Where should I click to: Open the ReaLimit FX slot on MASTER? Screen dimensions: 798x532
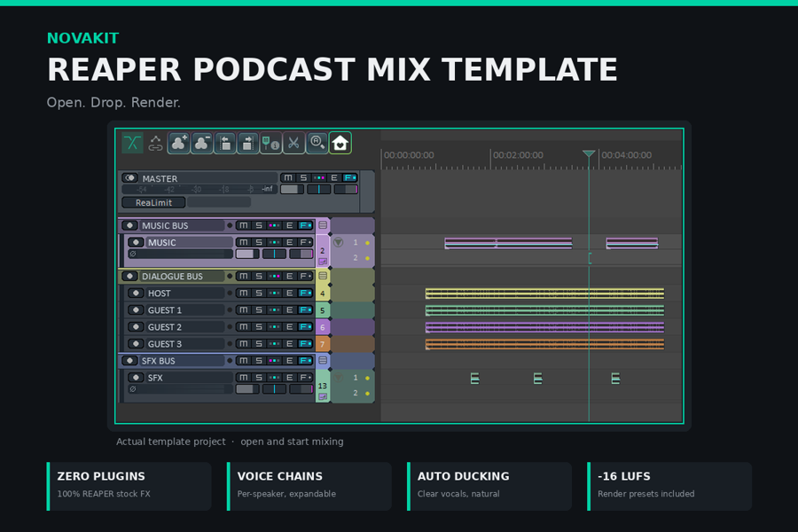(x=153, y=202)
